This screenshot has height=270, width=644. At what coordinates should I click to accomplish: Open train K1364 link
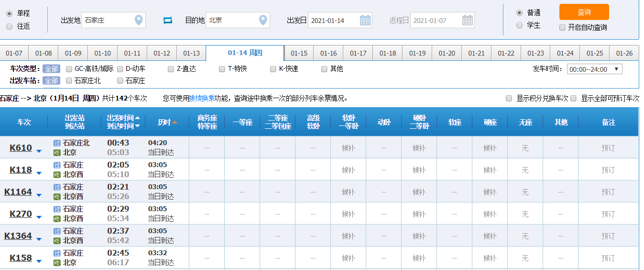(18, 236)
